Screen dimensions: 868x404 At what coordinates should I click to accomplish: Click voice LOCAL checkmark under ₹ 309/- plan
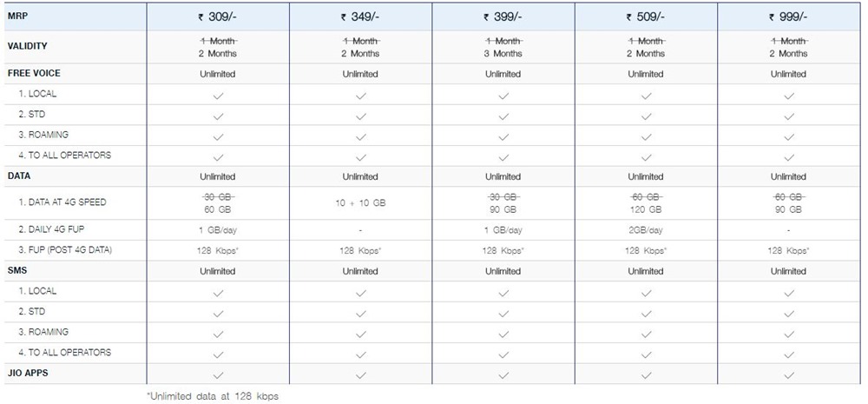218,95
